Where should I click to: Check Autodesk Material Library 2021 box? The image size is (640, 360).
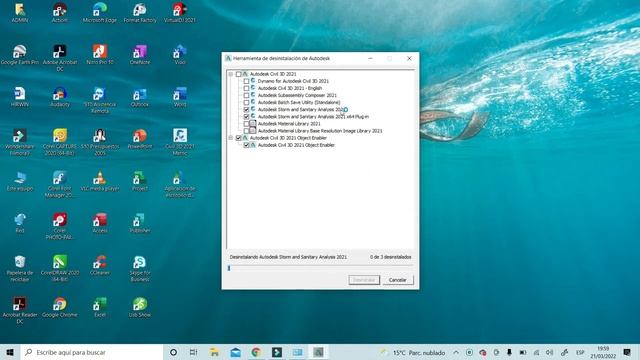click(246, 124)
